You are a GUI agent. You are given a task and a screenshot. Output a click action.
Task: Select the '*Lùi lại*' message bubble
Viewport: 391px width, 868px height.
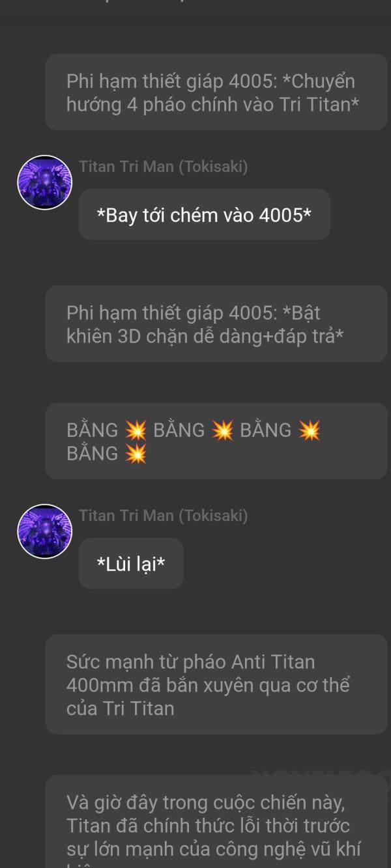pyautogui.click(x=131, y=564)
